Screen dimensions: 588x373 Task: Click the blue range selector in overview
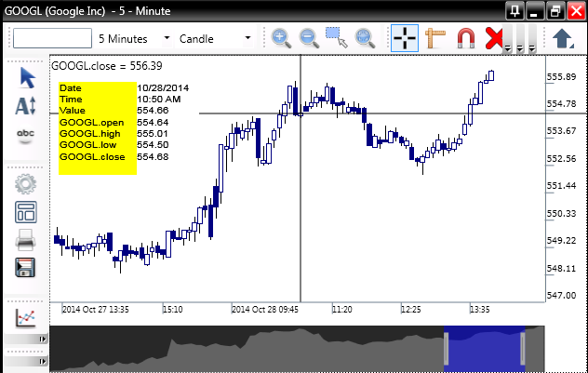(x=485, y=349)
